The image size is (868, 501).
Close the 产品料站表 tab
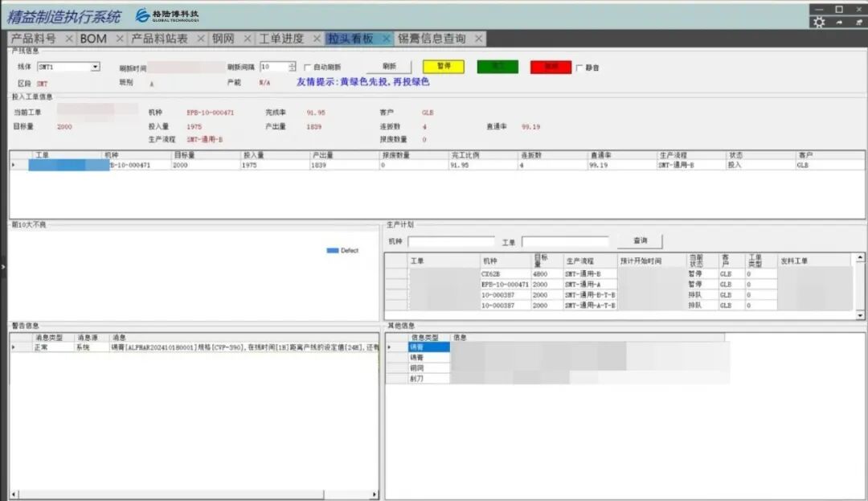tap(200, 38)
